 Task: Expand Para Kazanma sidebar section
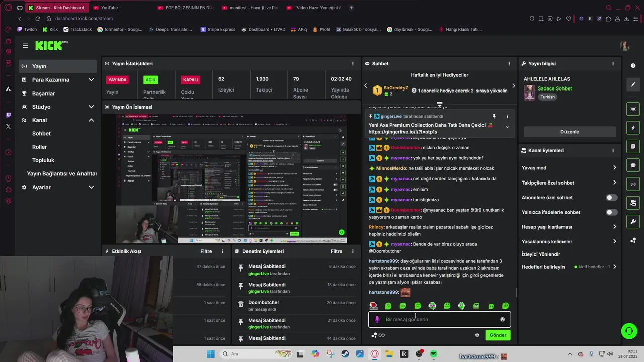(x=91, y=80)
